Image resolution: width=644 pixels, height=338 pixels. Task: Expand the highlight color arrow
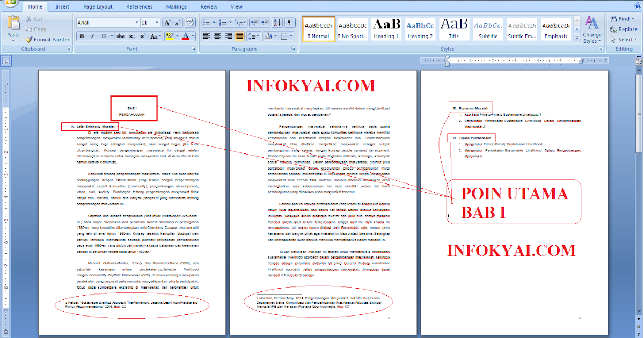click(x=177, y=36)
